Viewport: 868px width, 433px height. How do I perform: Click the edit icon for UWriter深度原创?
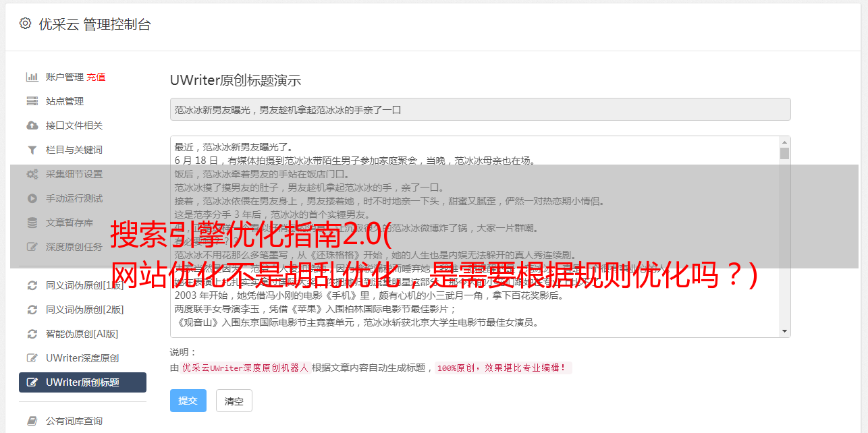click(32, 358)
